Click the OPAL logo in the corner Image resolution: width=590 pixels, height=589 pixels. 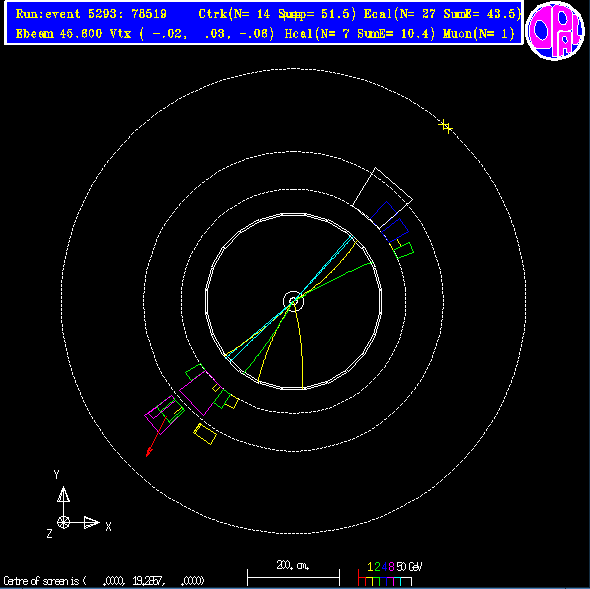tap(555, 31)
